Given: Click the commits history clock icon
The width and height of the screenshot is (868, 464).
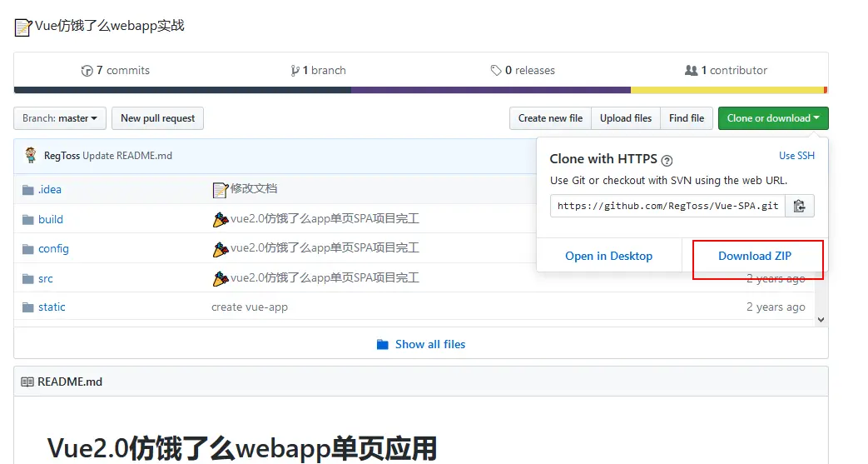Looking at the screenshot, I should point(87,71).
